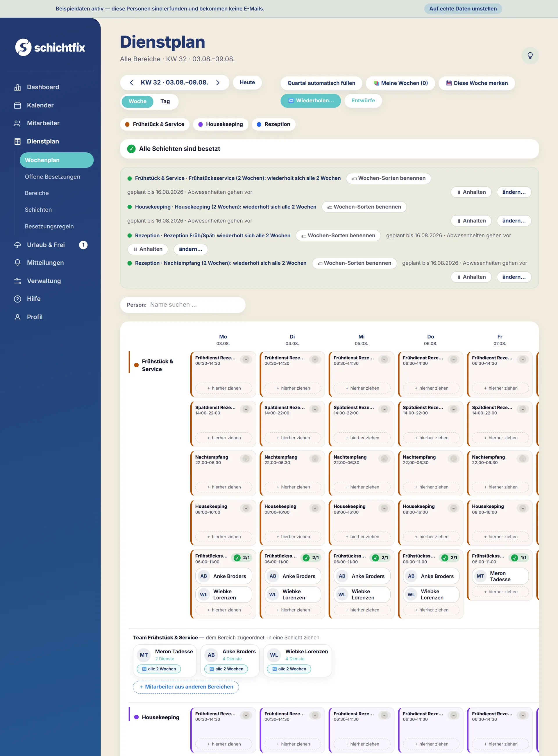The image size is (558, 756).
Task: Click + Mitarbeiter aus anderen Bereichen
Action: pos(186,687)
